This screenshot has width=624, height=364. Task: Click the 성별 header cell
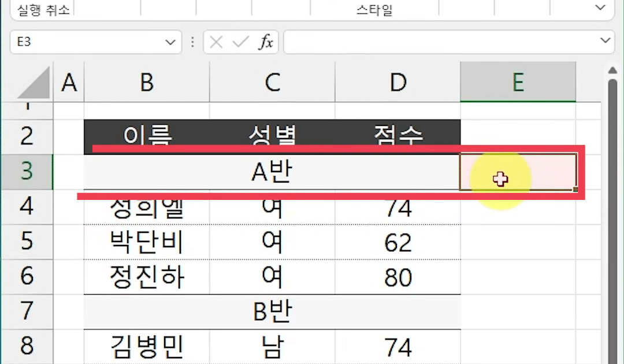(272, 136)
